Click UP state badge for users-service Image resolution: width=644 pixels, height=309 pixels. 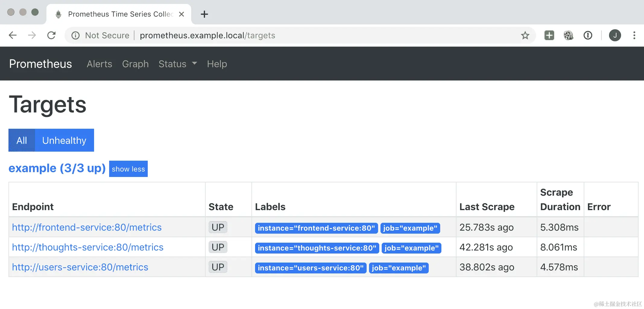pos(218,267)
